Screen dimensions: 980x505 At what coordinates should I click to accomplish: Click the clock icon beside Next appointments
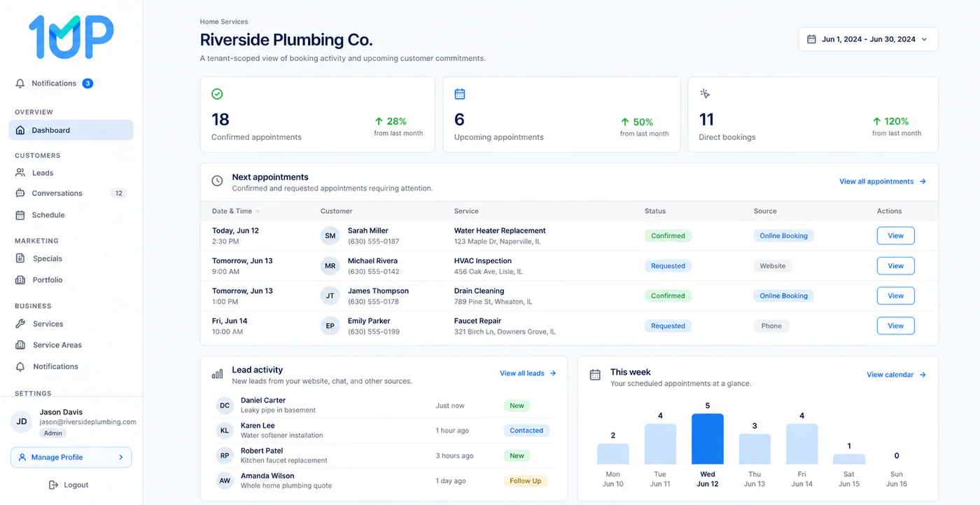tap(218, 181)
